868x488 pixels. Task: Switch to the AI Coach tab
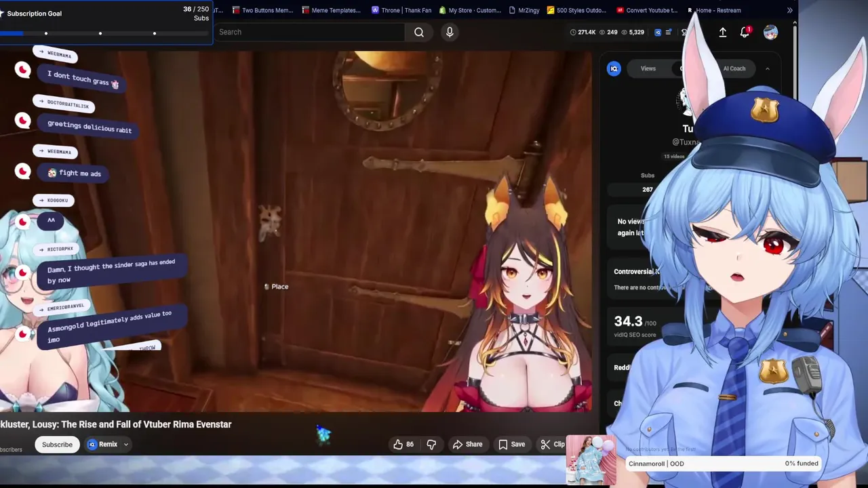coord(734,68)
